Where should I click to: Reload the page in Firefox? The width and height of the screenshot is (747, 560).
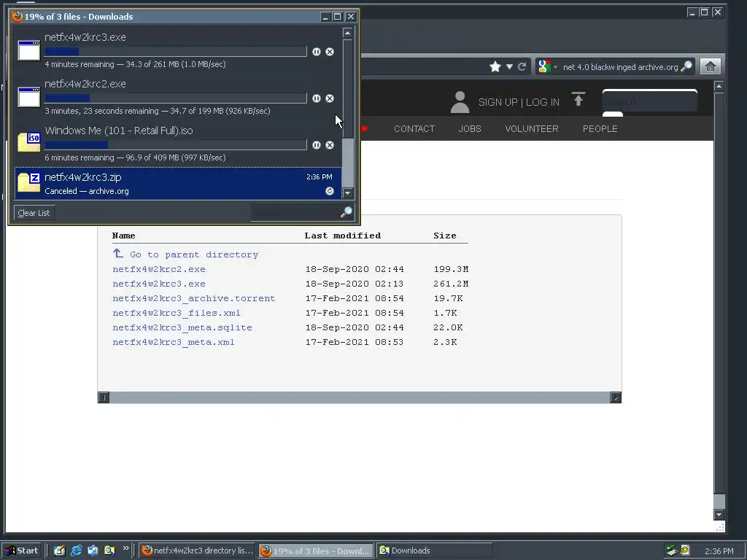tap(522, 66)
